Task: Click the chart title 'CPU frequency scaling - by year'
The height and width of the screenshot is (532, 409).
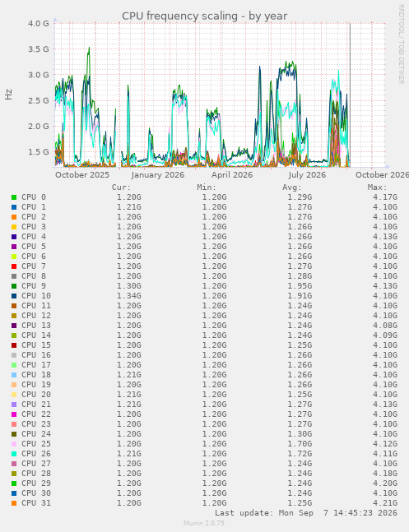Action: tap(204, 16)
